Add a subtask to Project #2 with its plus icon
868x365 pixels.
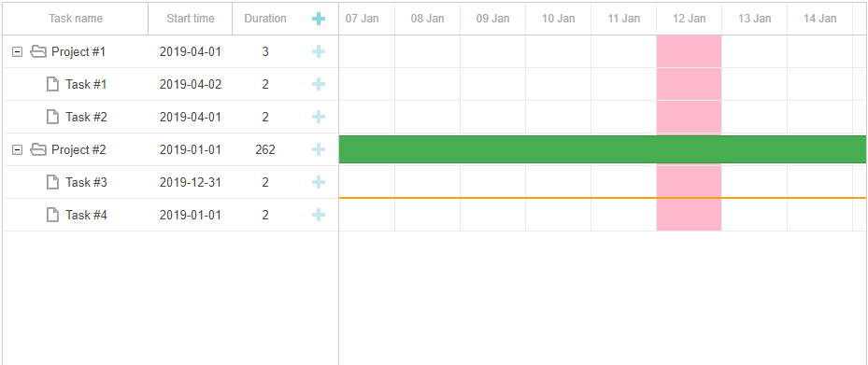(319, 150)
